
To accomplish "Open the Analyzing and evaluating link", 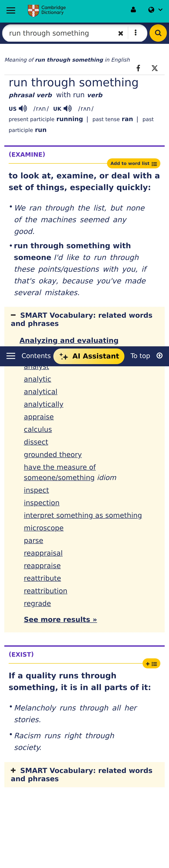I will (x=69, y=340).
